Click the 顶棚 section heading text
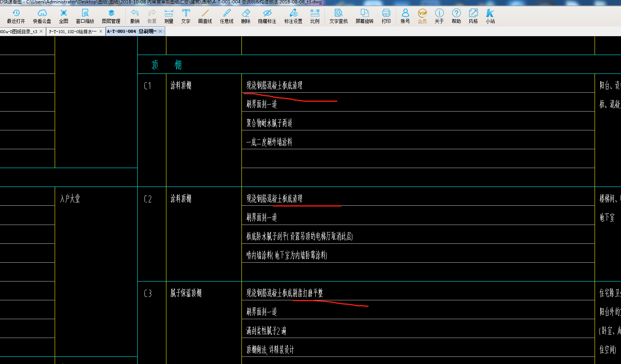 (x=166, y=65)
